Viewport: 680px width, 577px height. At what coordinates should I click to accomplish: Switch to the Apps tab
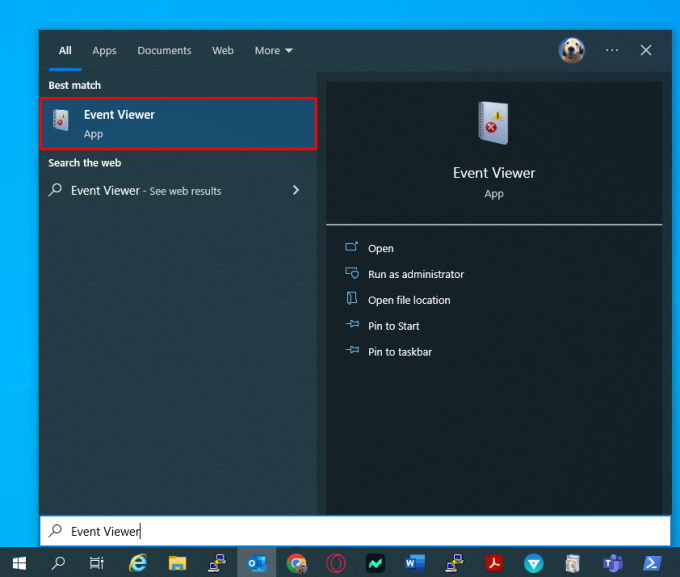point(104,50)
